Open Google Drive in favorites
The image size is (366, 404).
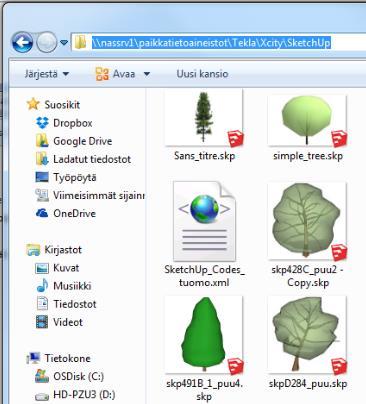(x=83, y=141)
